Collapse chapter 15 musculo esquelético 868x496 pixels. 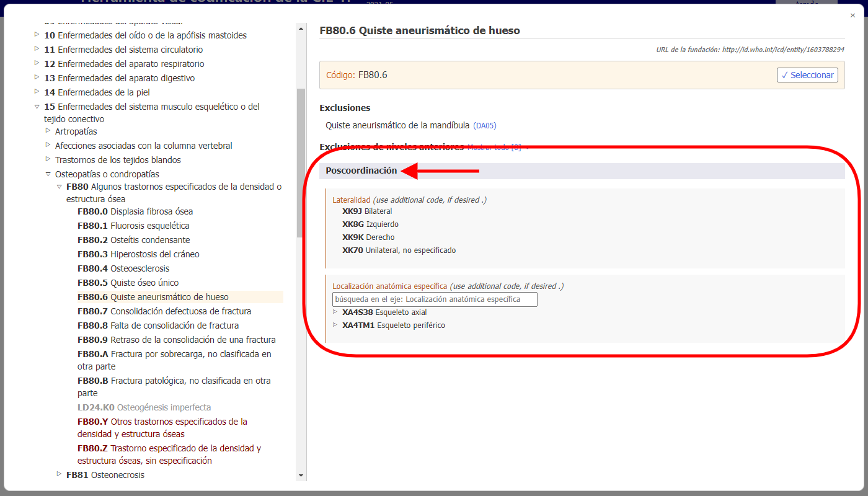[x=37, y=106]
